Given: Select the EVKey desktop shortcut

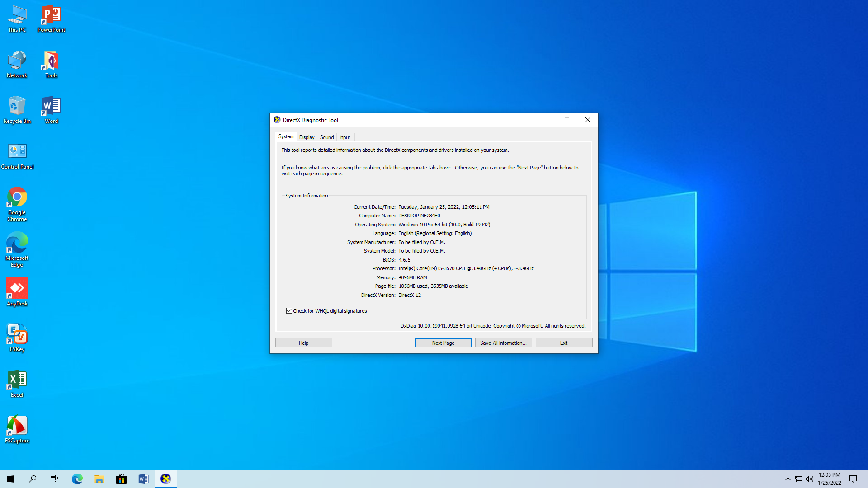Looking at the screenshot, I should pyautogui.click(x=17, y=338).
